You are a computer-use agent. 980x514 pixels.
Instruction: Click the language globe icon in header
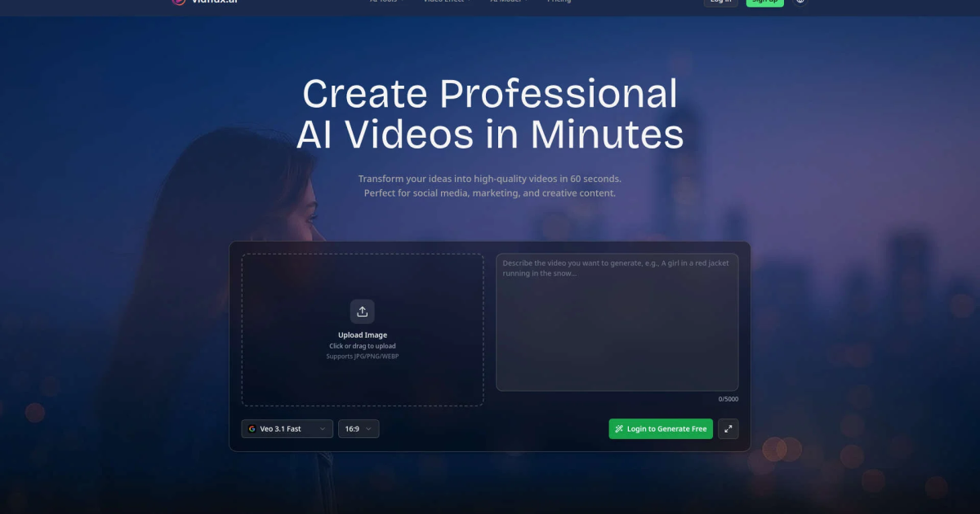coord(800,2)
